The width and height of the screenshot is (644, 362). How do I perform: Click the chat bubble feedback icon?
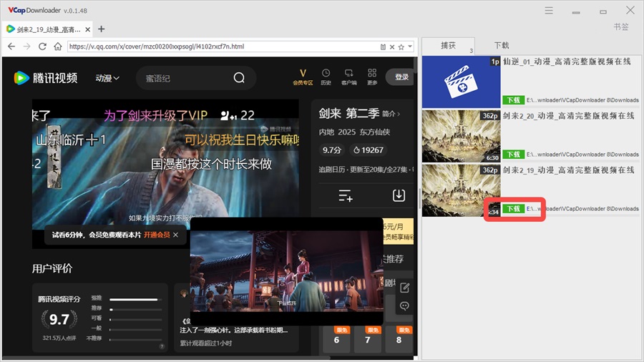pos(404,306)
